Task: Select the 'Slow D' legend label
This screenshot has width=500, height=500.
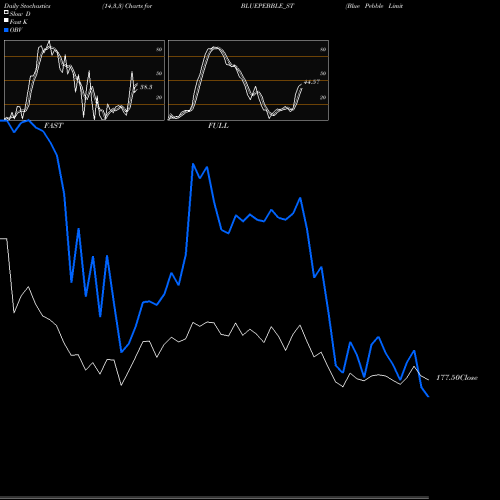Action: [x=20, y=14]
